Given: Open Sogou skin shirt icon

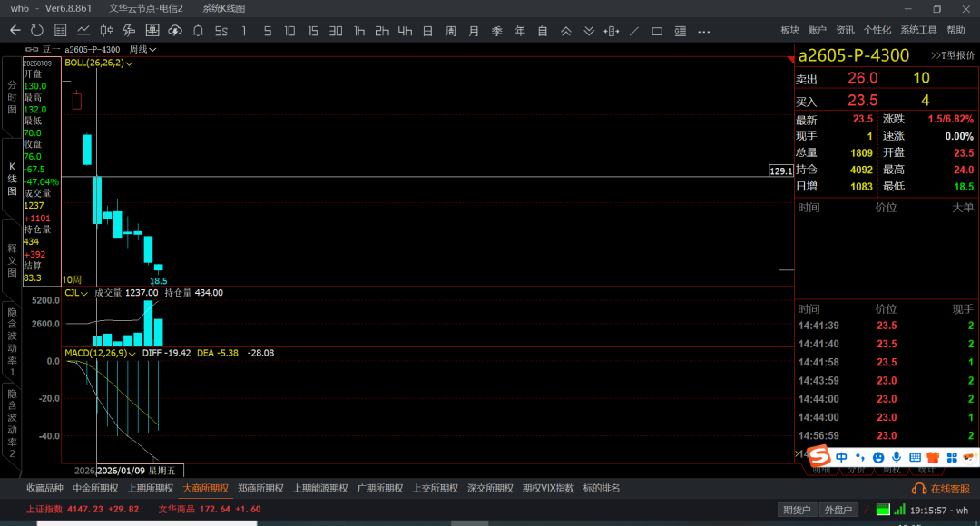Looking at the screenshot, I should pyautogui.click(x=933, y=457).
